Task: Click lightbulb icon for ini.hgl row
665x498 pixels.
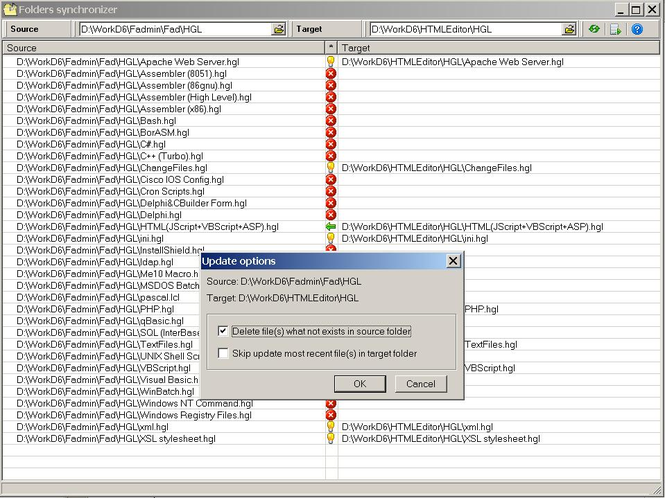Action: coord(331,238)
